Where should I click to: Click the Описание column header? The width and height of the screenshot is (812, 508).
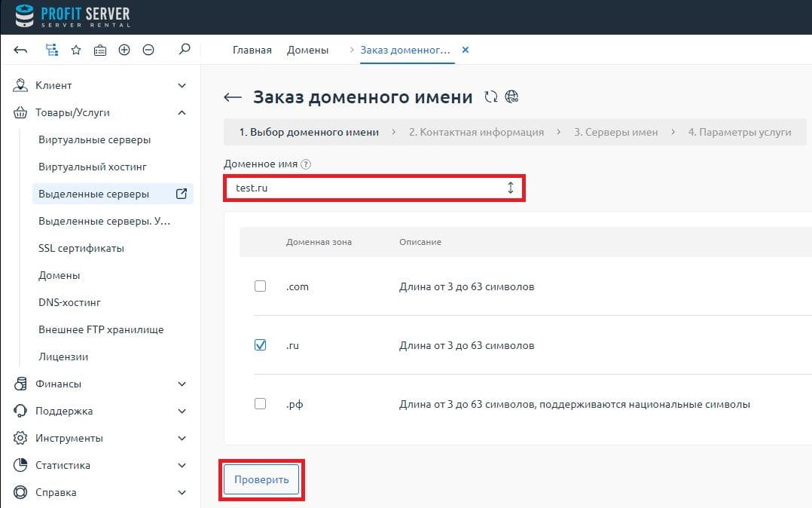point(420,242)
